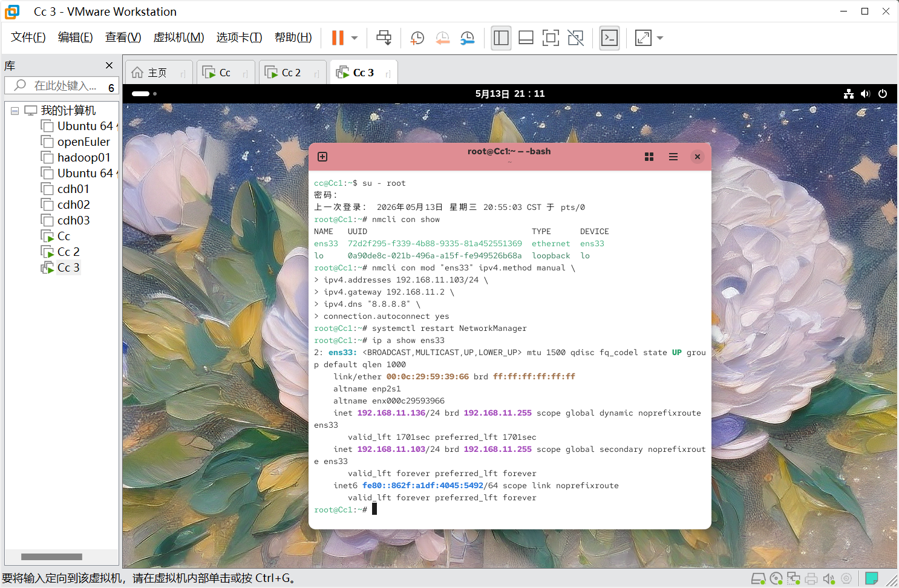Screen dimensions: 899x588
Task: Open the 查看(V) menu
Action: click(123, 38)
